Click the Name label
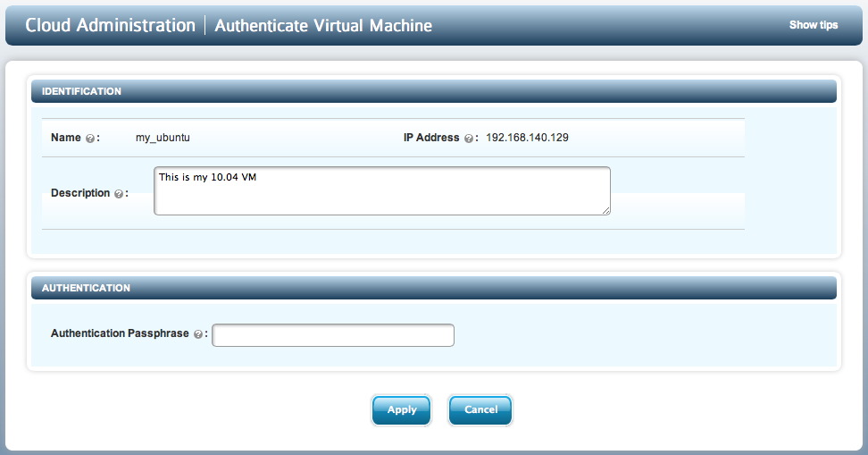This screenshot has width=868, height=455. pos(66,138)
